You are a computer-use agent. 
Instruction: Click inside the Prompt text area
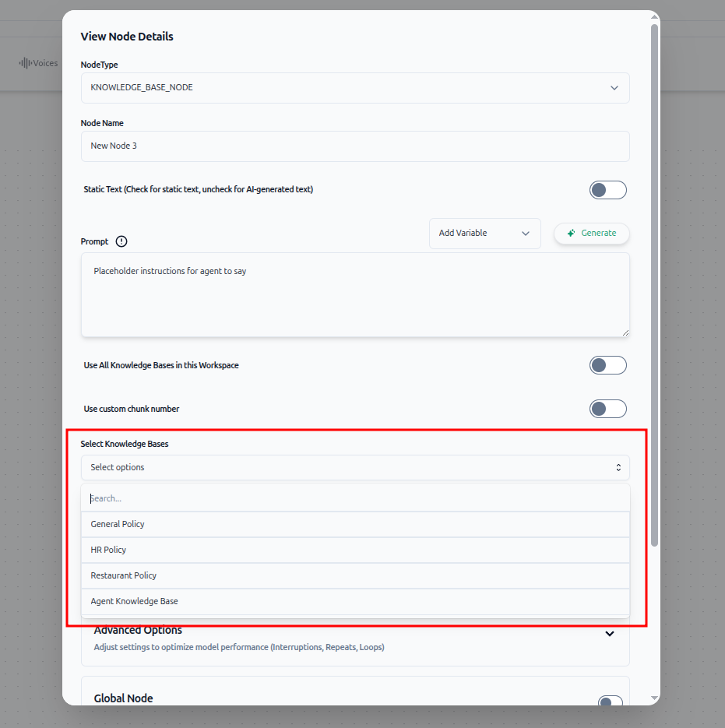[x=355, y=294]
